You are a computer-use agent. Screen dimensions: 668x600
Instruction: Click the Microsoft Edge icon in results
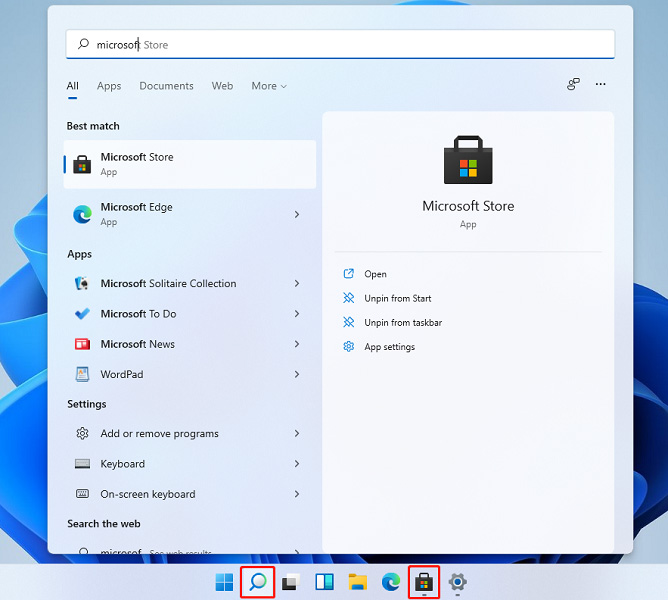(x=82, y=214)
